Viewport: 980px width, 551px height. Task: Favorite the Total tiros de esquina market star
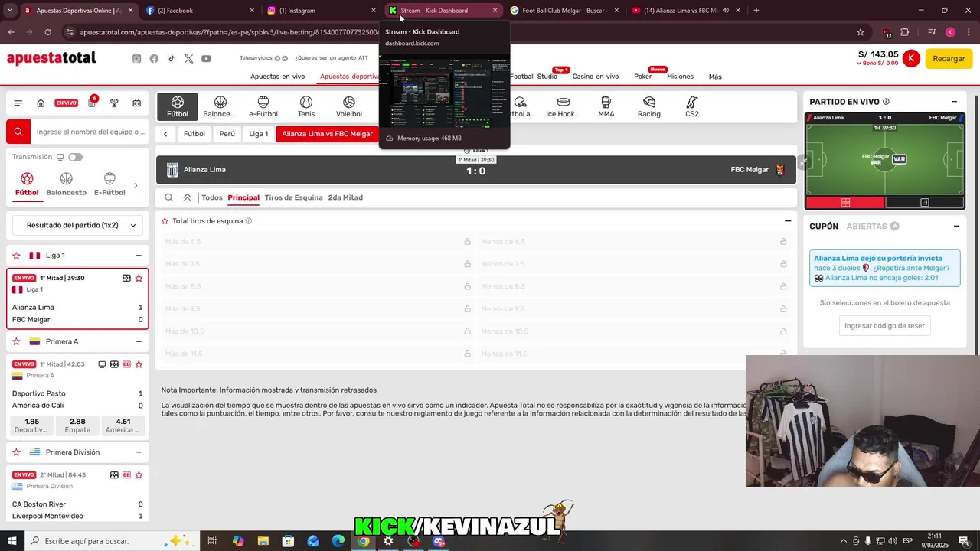(165, 221)
